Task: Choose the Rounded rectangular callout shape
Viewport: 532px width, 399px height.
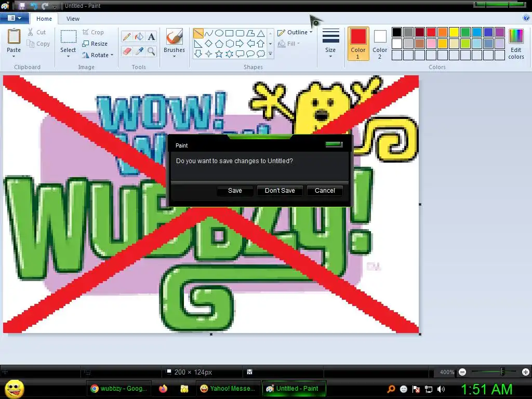Action: (240, 54)
